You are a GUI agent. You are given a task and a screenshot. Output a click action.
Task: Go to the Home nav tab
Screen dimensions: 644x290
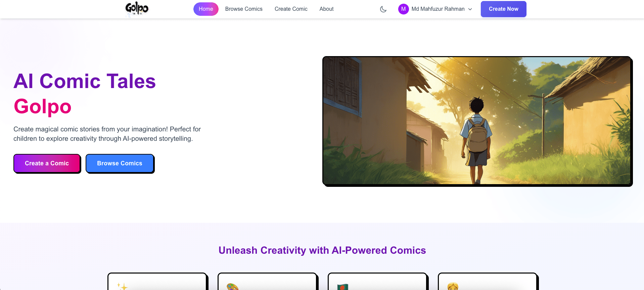[206, 9]
